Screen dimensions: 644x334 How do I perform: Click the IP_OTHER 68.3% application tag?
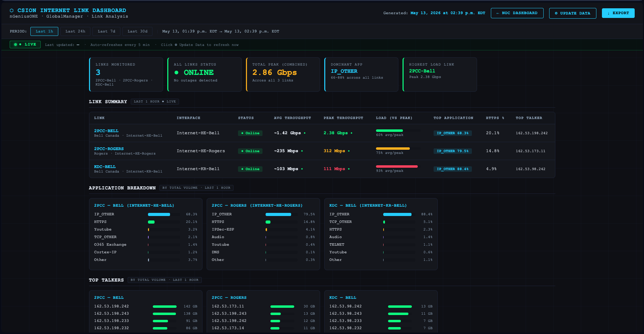(x=453, y=133)
